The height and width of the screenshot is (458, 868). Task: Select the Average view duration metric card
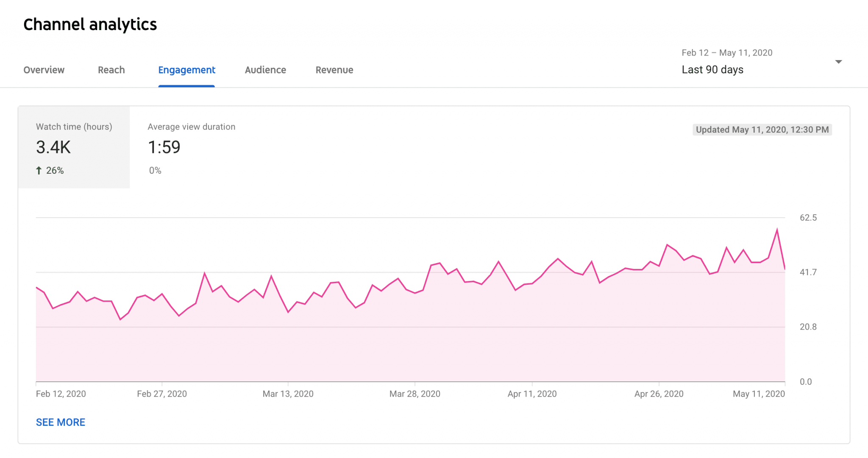point(192,147)
